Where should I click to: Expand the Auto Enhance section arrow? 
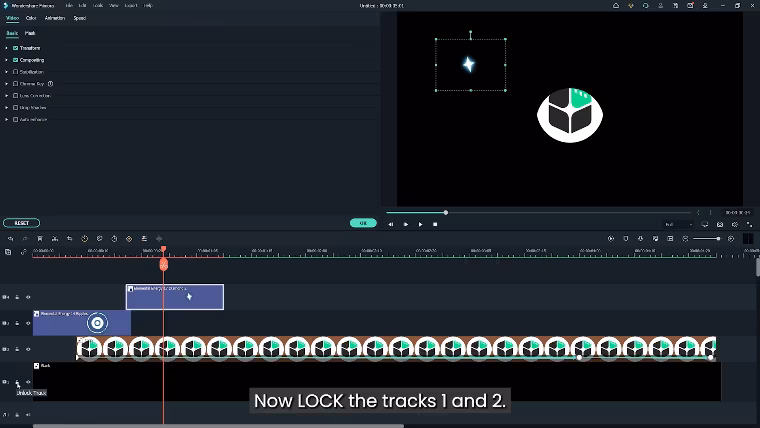(7, 119)
